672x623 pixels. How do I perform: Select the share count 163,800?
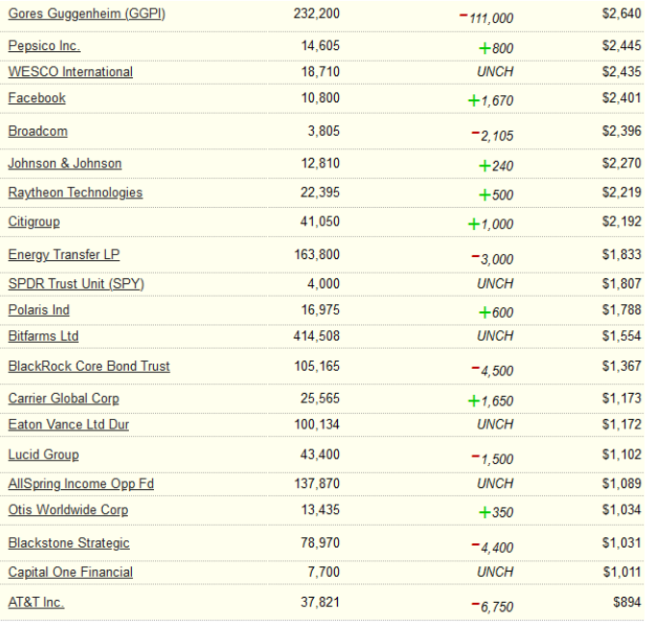(x=317, y=254)
